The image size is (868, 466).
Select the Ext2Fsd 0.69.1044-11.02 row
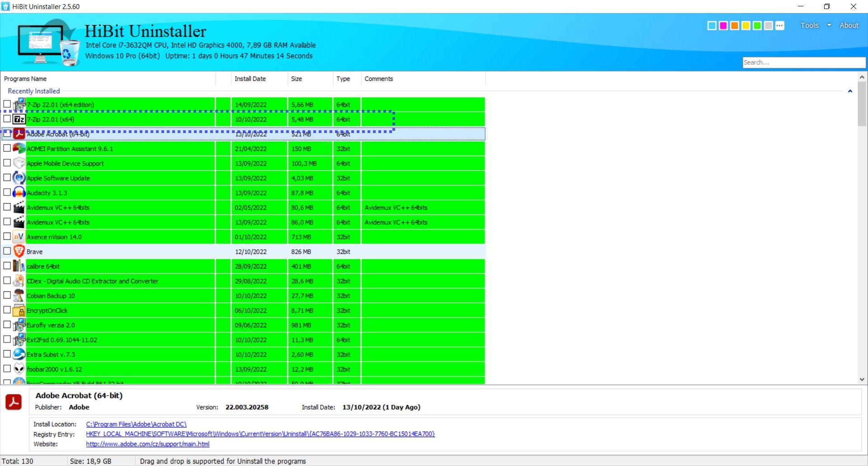tap(243, 340)
